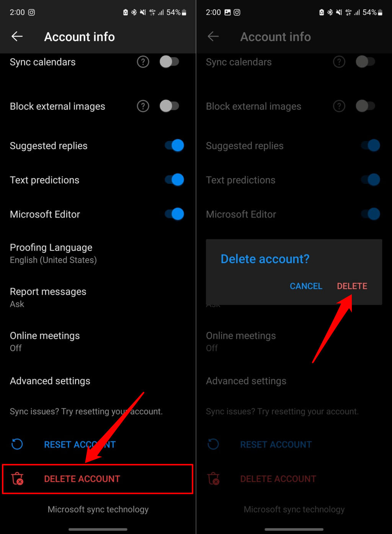Tap red-outlined DELETE ACCOUNT button
The image size is (392, 534).
tap(82, 479)
